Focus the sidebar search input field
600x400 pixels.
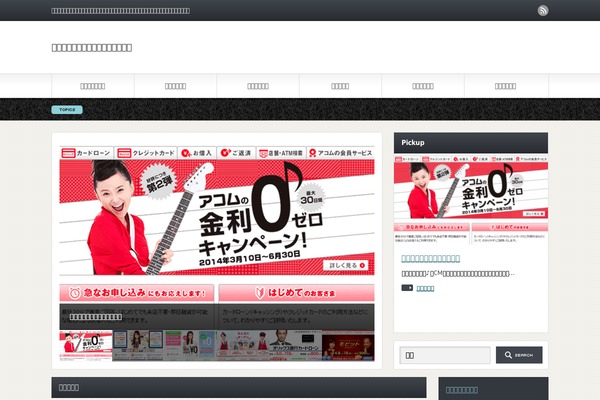[x=445, y=355]
